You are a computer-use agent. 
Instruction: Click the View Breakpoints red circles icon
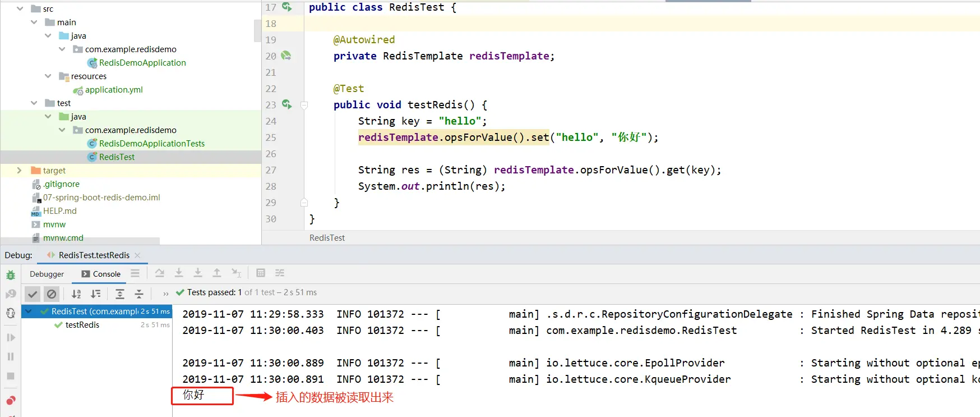coord(11,400)
